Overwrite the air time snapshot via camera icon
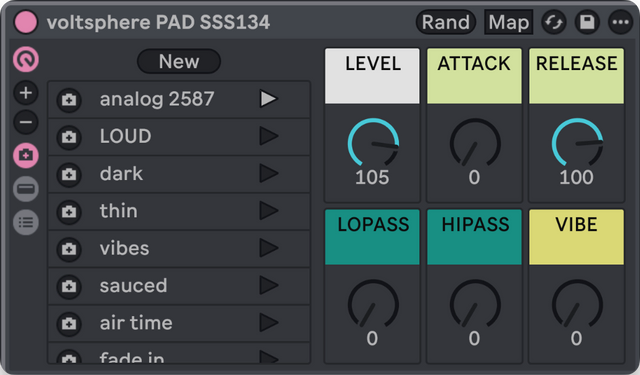640x375 pixels. coord(69,324)
